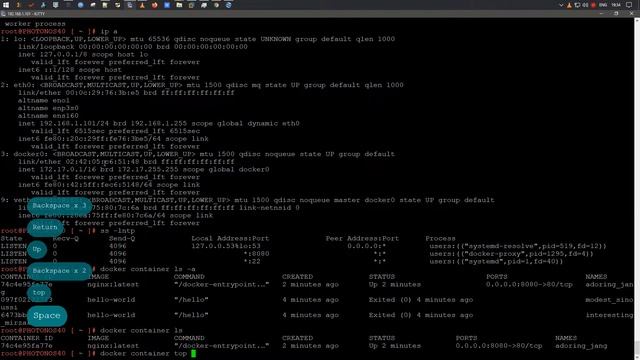The width and height of the screenshot is (640, 360).
Task: Click the docker-proxy pid=1295 process entry
Action: pyautogui.click(x=511, y=253)
